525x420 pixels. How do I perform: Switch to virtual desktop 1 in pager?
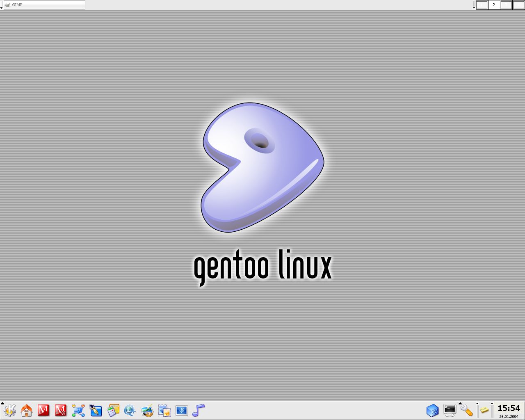(x=482, y=5)
